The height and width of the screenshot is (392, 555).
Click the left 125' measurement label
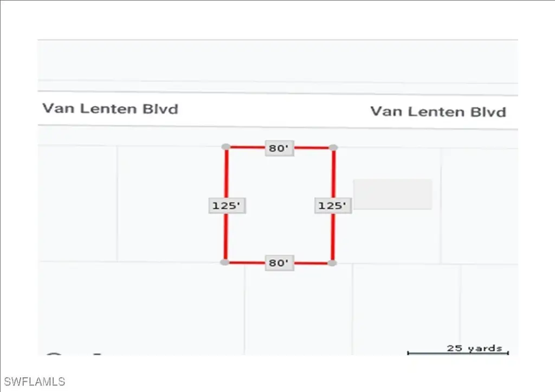(227, 205)
